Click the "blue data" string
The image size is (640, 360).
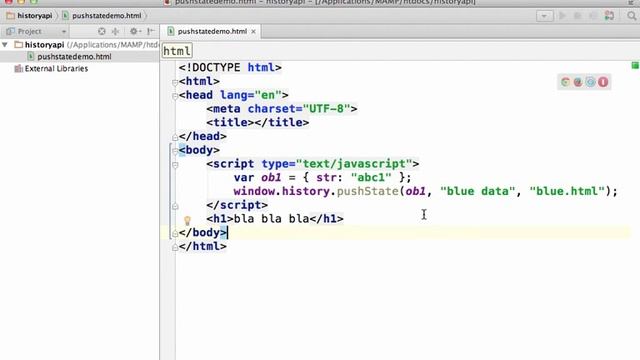478,191
